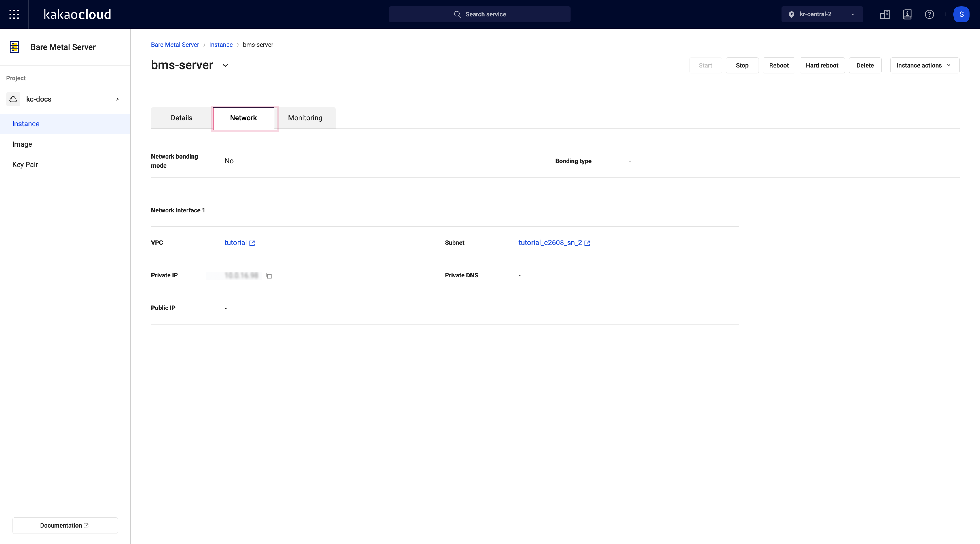Click the Bare Metal Server sidebar title
The height and width of the screenshot is (544, 980).
click(x=63, y=47)
